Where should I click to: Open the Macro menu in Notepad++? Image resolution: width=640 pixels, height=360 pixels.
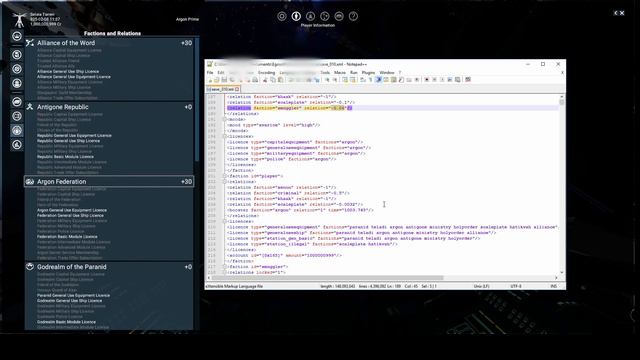[x=340, y=73]
